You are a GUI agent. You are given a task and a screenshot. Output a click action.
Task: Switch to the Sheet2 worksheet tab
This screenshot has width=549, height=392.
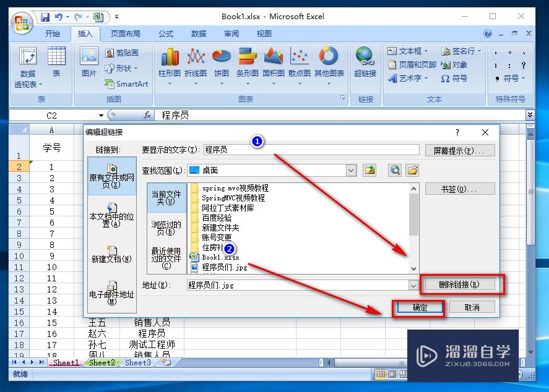click(101, 363)
